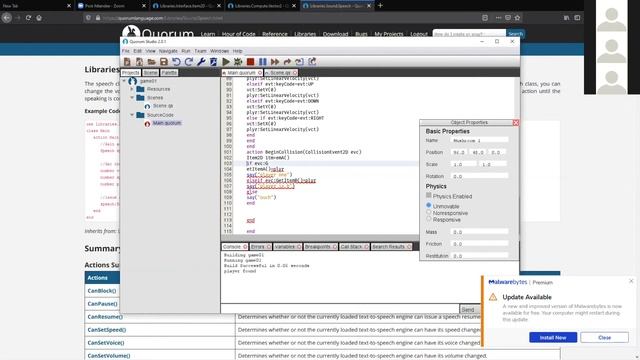This screenshot has width=640, height=360.
Task: Open the View menu
Action: tap(150, 51)
